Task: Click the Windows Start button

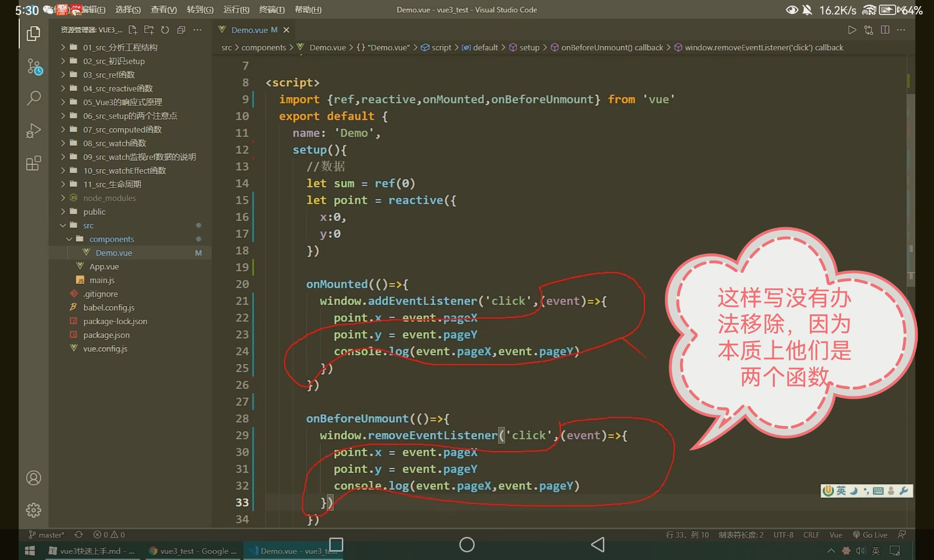Action: point(30,551)
